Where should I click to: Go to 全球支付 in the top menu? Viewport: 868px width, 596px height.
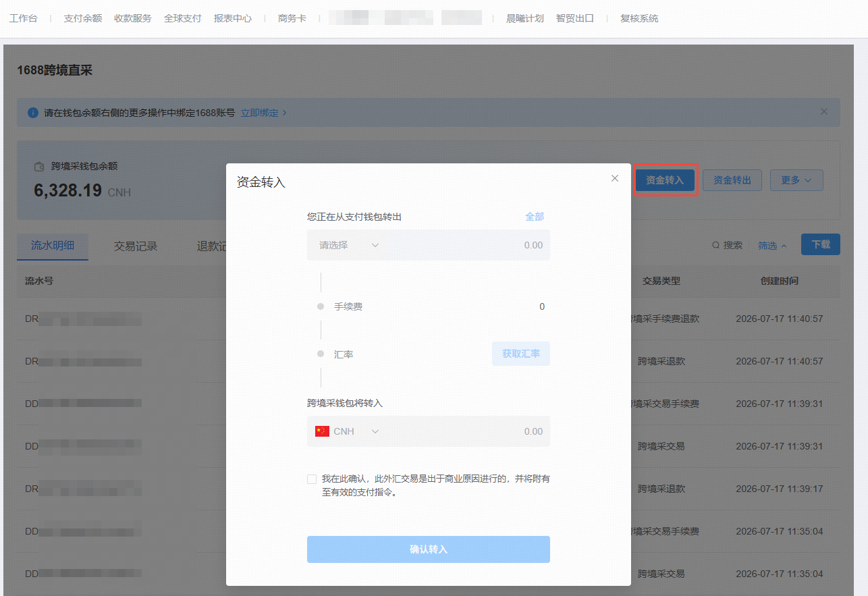point(183,18)
